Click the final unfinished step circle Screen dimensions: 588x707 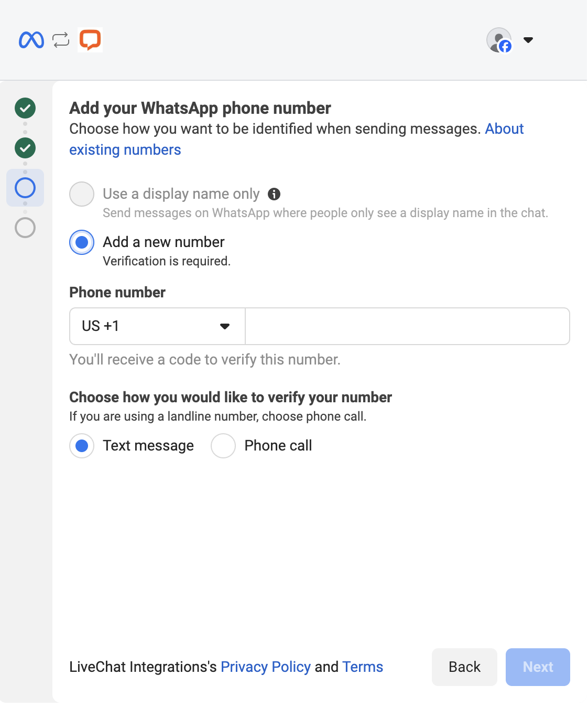point(25,228)
